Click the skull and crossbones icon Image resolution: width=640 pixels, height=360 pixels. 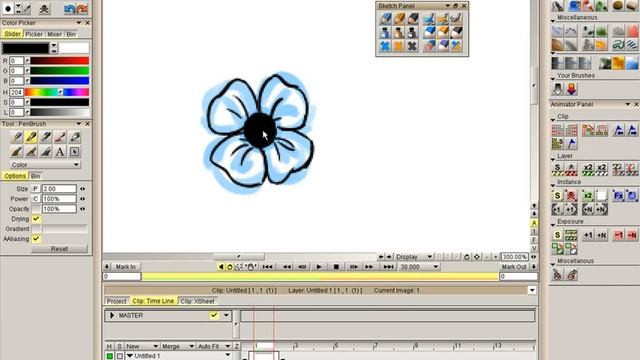pyautogui.click(x=44, y=9)
